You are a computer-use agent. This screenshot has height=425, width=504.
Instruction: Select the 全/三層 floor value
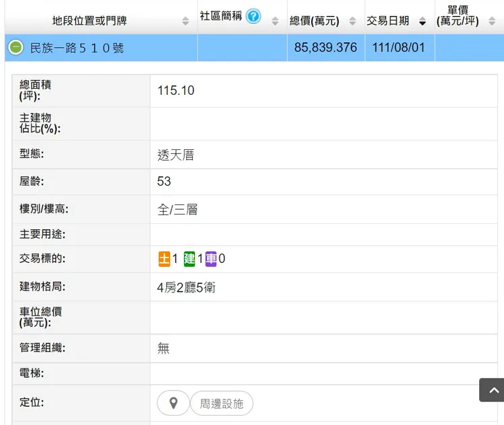tap(177, 210)
